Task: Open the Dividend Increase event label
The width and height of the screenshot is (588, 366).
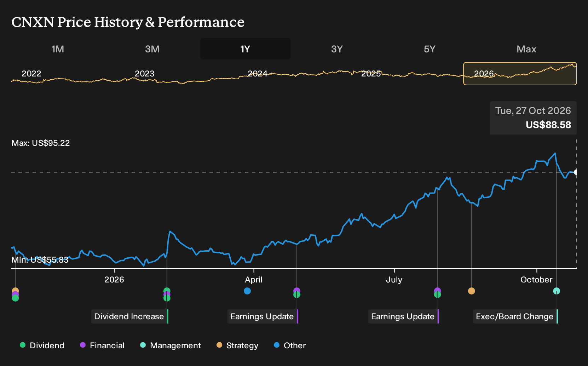Action: click(130, 316)
